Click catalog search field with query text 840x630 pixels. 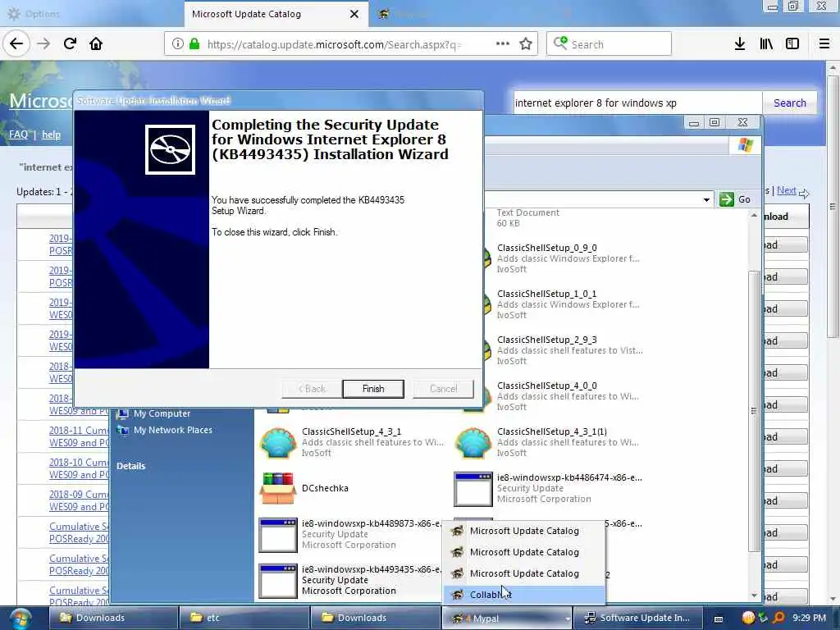tap(637, 103)
